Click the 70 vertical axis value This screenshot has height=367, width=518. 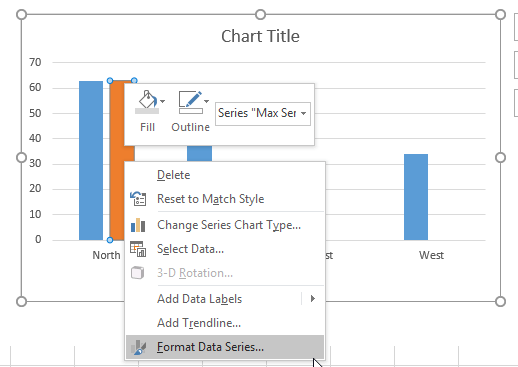coord(35,62)
